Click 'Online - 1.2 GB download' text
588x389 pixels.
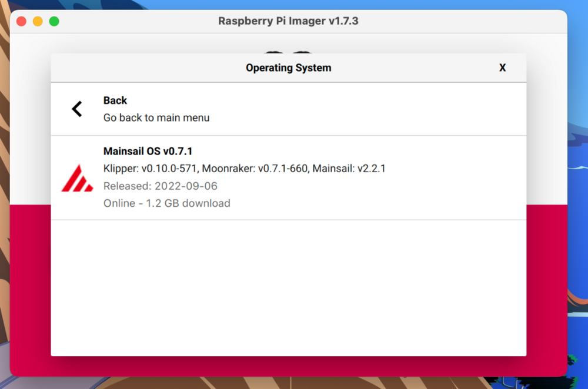(x=167, y=203)
